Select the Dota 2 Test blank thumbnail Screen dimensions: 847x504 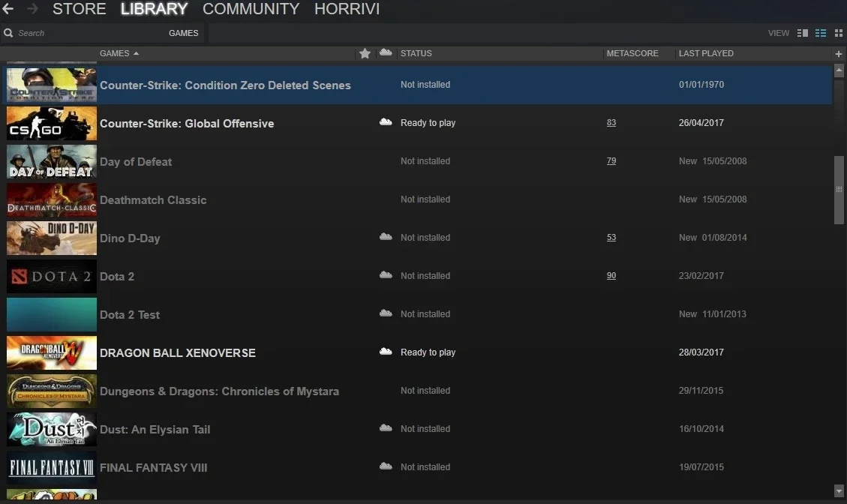point(51,314)
